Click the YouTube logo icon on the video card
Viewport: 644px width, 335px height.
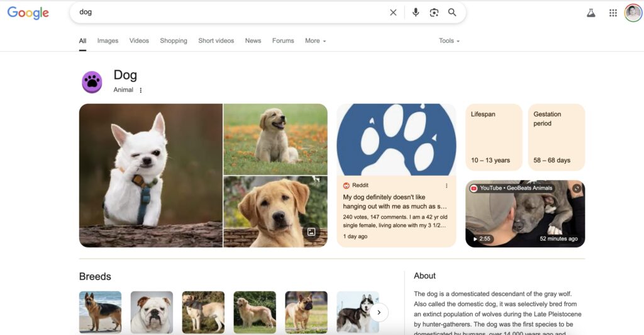click(474, 188)
